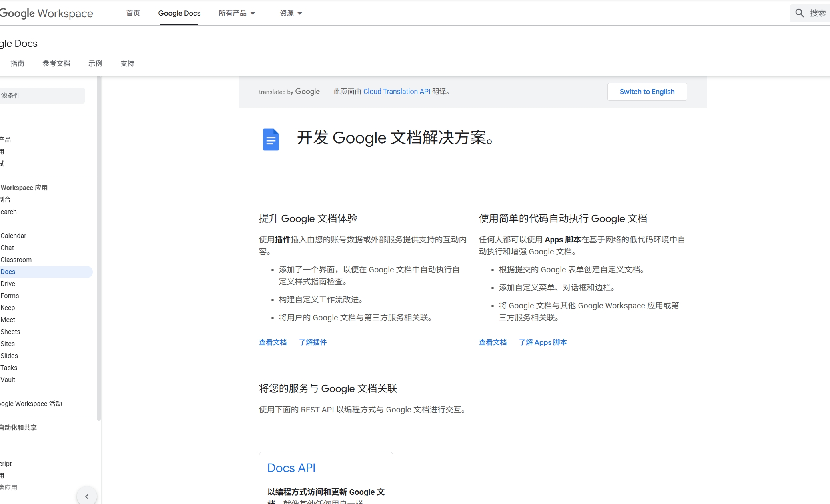Select Meet in the sidebar
The height and width of the screenshot is (504, 830).
(8, 320)
